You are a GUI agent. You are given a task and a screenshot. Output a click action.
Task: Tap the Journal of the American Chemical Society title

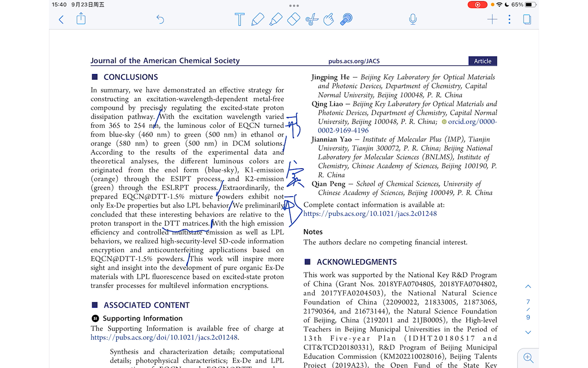(x=165, y=61)
